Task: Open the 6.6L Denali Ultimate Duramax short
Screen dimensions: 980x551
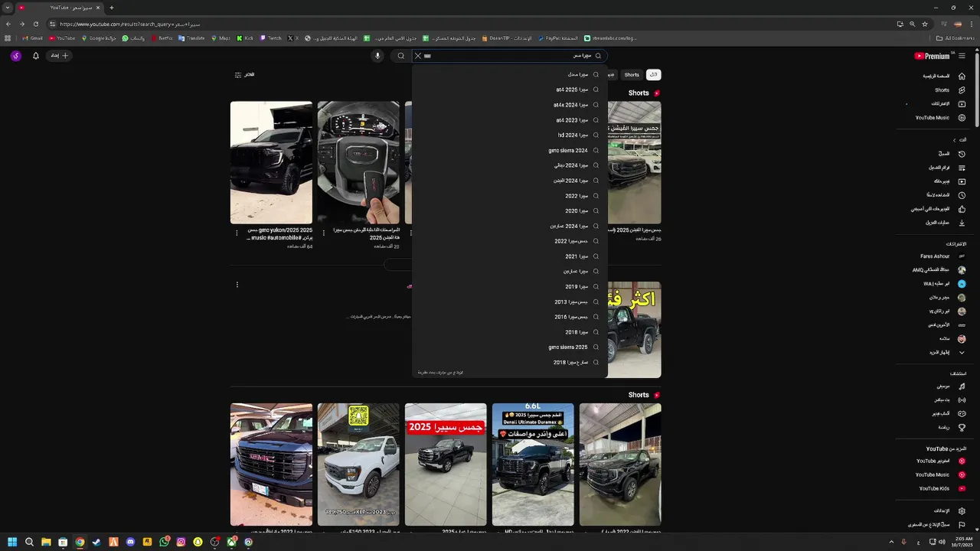Action: point(533,465)
